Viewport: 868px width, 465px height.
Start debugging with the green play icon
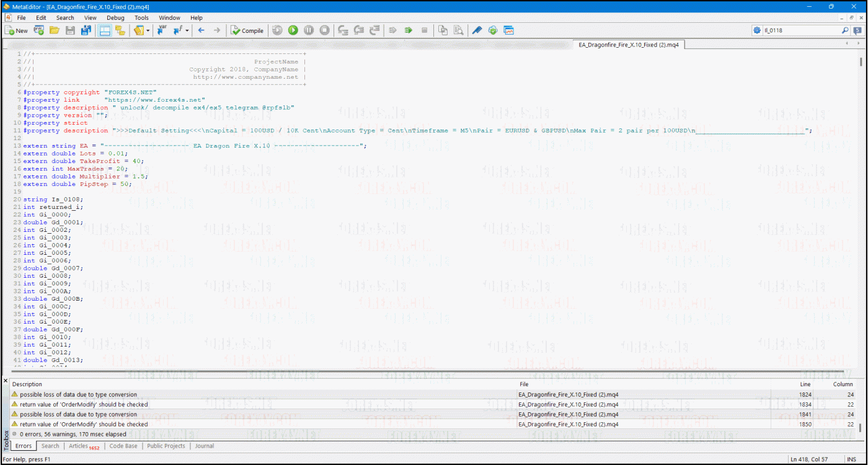click(293, 30)
